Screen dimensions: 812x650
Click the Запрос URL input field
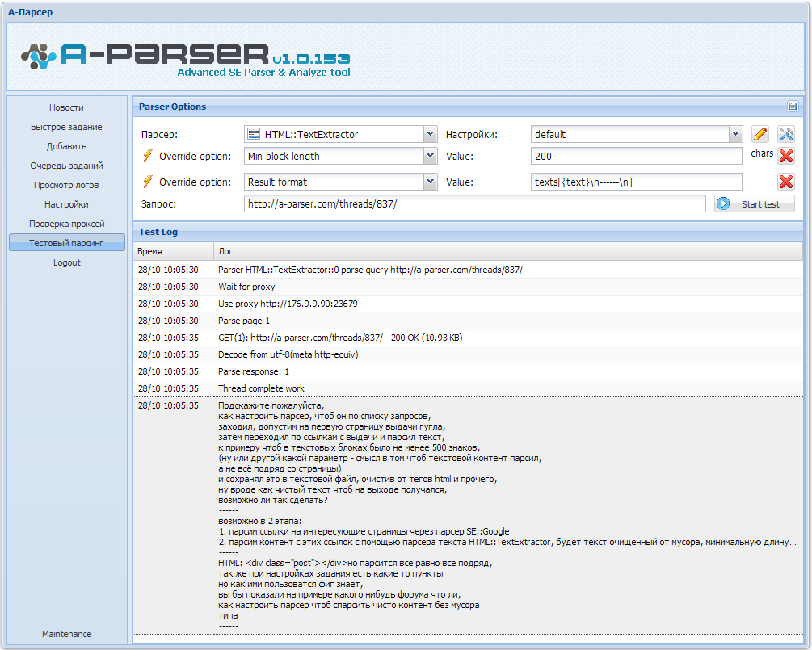click(475, 204)
